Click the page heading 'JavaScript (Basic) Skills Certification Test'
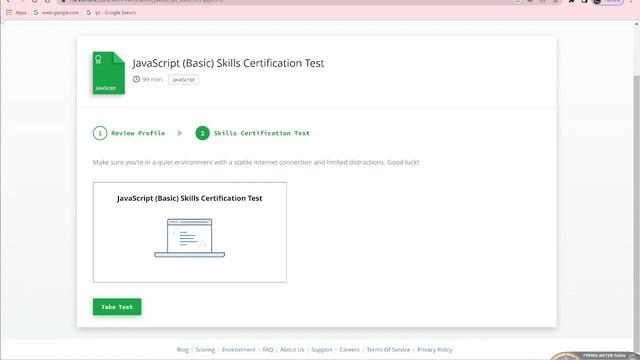The height and width of the screenshot is (360, 640). click(228, 63)
